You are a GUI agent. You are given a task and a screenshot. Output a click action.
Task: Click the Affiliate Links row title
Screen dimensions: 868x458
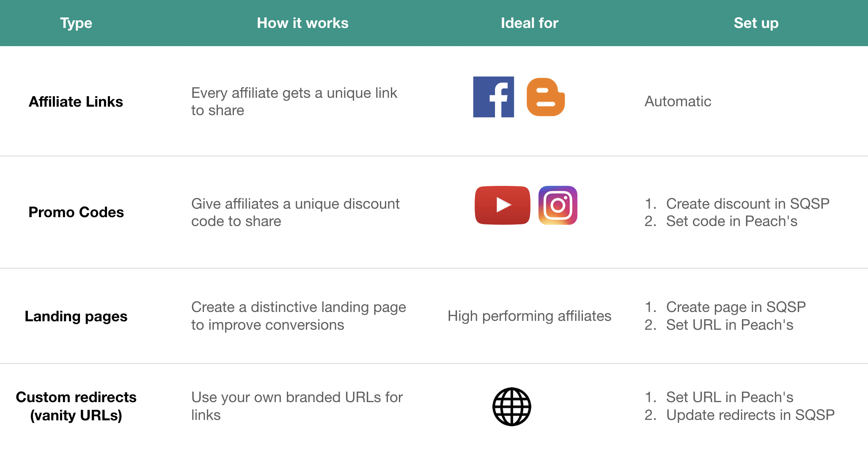pos(76,102)
